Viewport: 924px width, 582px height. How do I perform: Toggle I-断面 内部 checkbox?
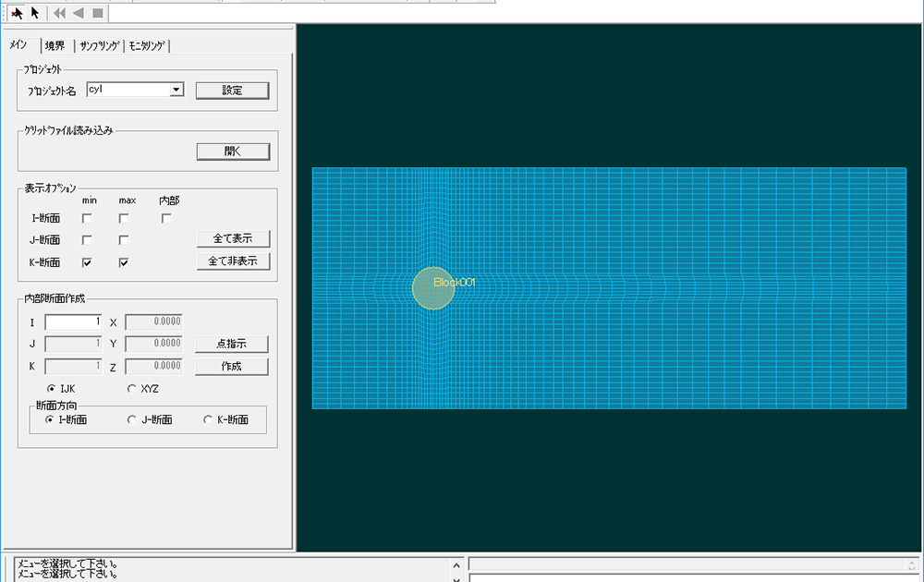click(166, 219)
